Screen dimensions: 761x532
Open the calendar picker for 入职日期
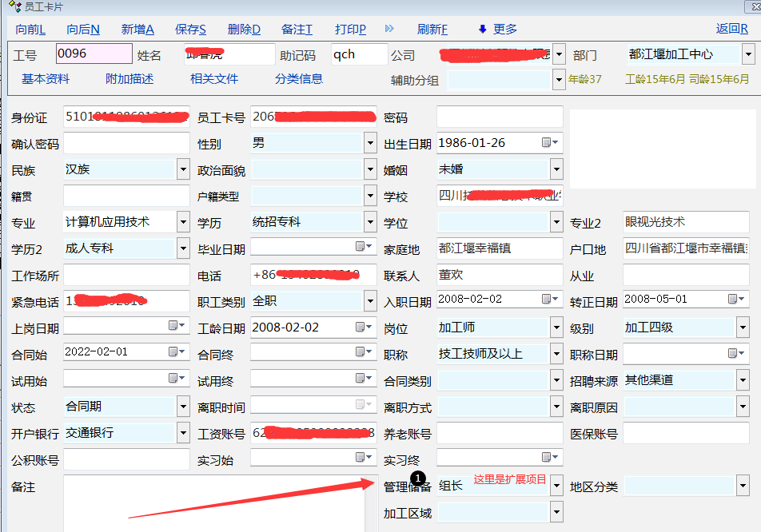(550, 300)
